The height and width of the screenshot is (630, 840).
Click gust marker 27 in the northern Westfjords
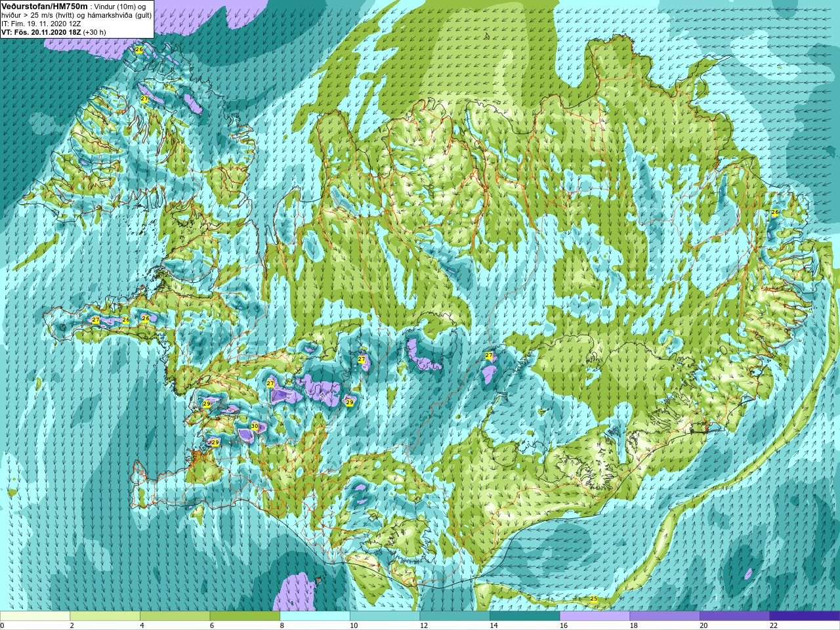[x=144, y=98]
